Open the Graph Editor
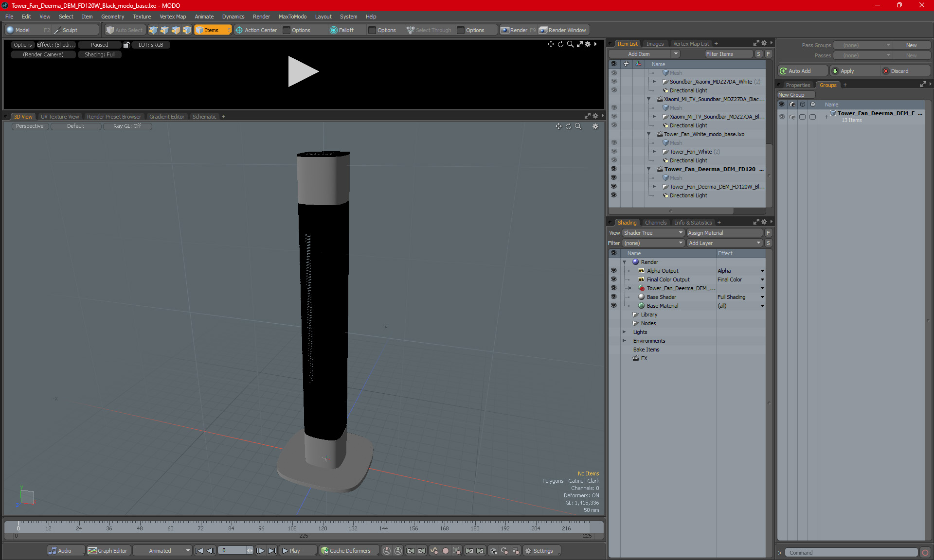The width and height of the screenshot is (934, 560). click(108, 551)
